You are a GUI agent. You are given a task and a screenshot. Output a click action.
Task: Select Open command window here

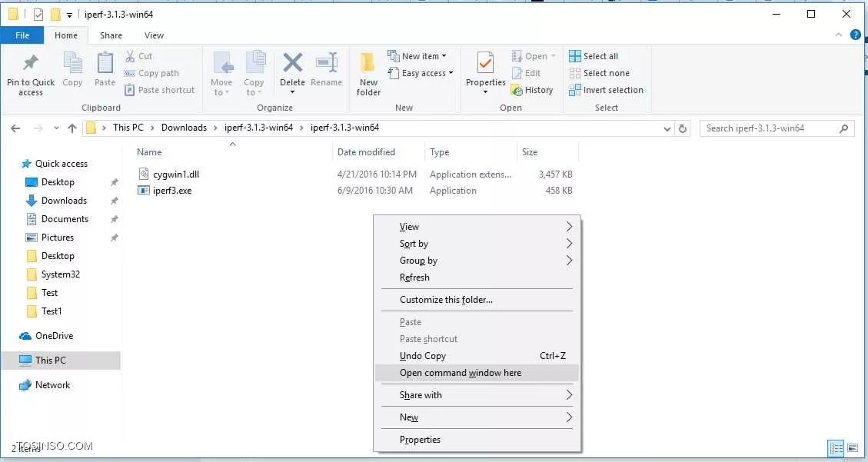click(477, 373)
